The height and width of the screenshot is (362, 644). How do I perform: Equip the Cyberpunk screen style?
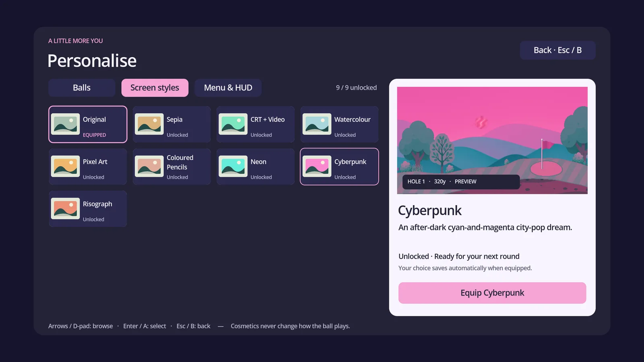point(492,293)
